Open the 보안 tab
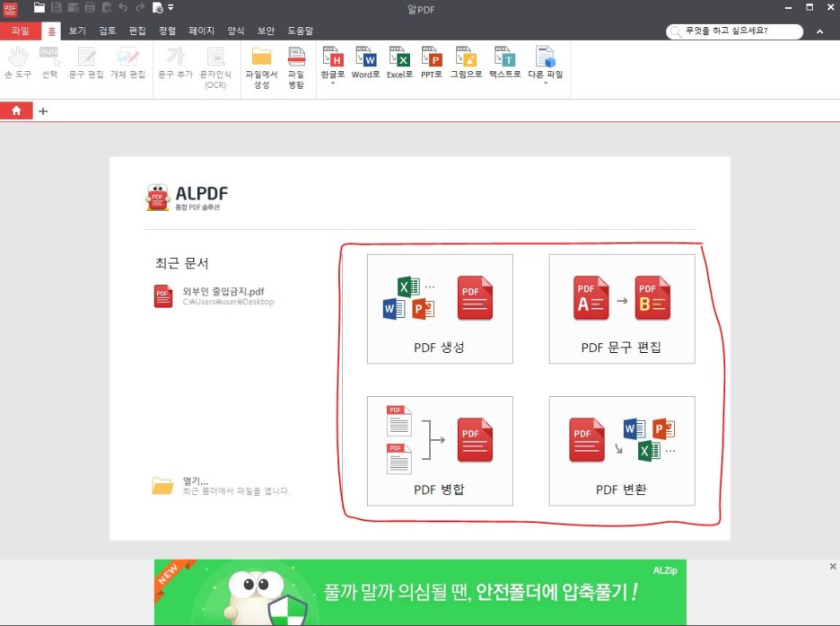 [x=266, y=31]
